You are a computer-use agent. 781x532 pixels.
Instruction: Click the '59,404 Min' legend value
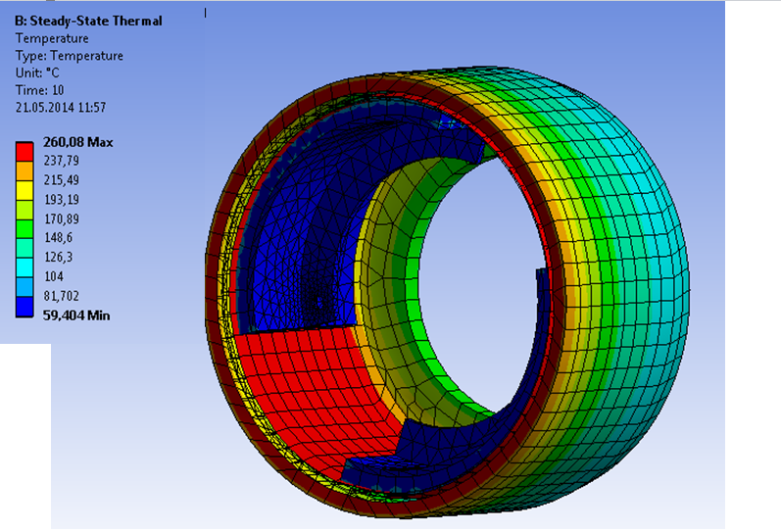tap(76, 315)
